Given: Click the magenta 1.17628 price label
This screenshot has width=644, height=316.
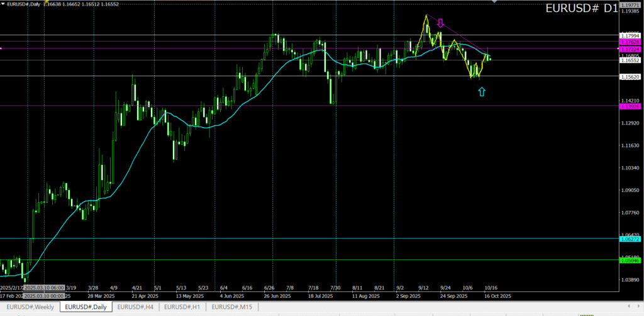Looking at the screenshot, I should (x=630, y=42).
